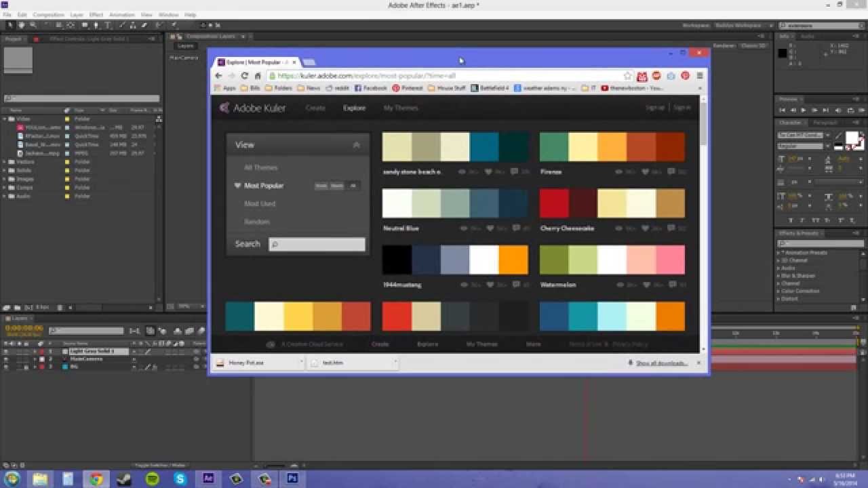This screenshot has width=868, height=488.
Task: Select Most Used in Kuler View panel
Action: 260,203
